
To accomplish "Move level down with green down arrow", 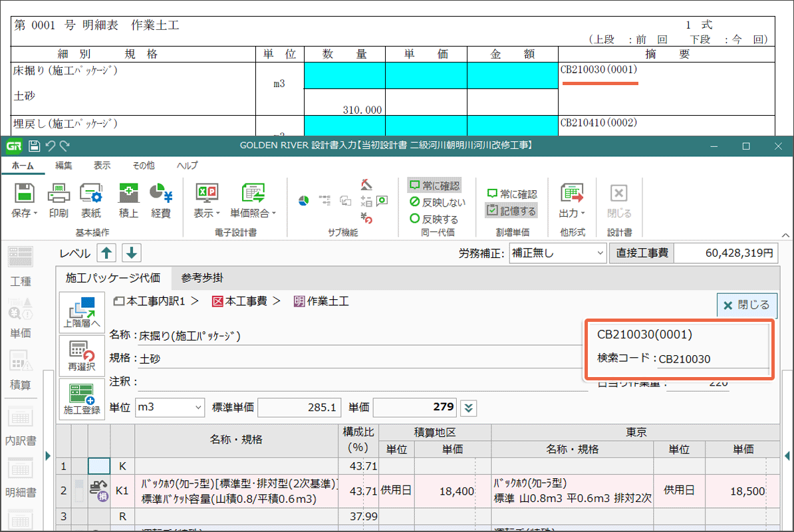I will [132, 253].
